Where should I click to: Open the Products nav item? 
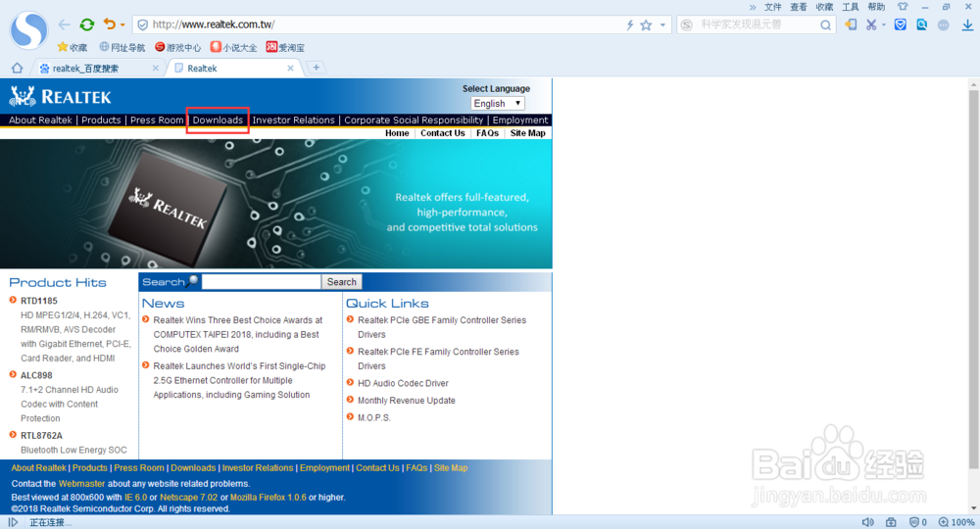(x=101, y=120)
